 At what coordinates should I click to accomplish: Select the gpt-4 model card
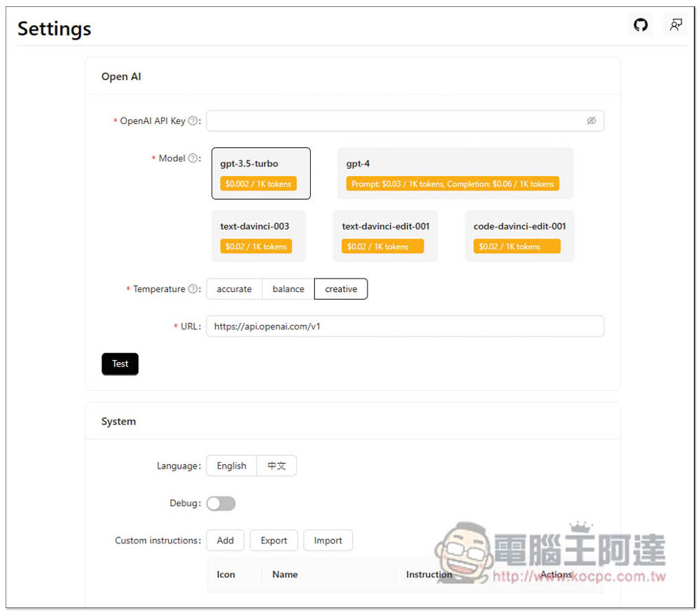[x=455, y=173]
